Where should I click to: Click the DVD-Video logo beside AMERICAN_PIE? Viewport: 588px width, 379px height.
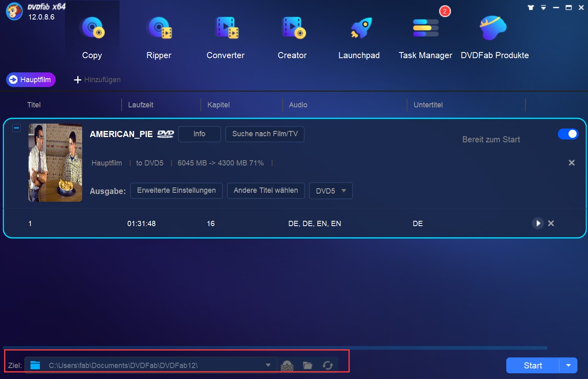pos(166,134)
